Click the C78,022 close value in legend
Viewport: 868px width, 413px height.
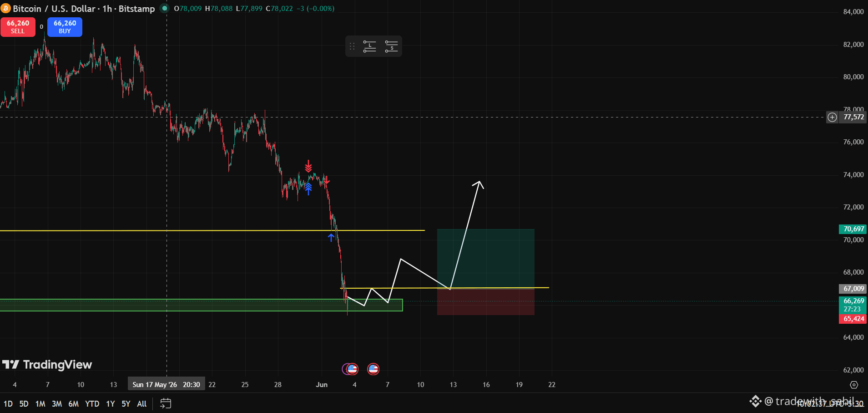click(279, 9)
